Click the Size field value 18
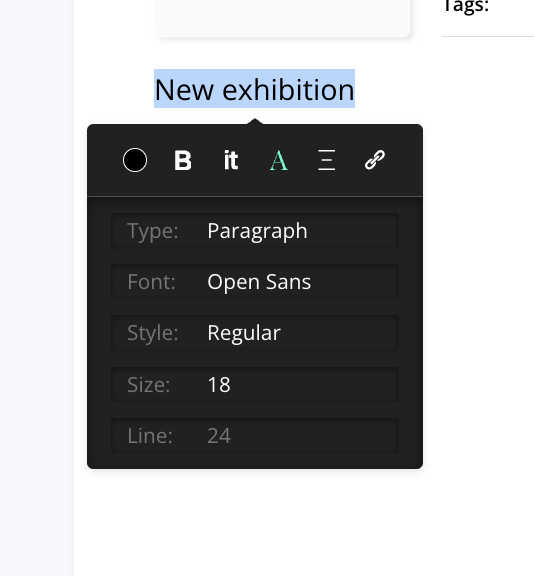Screen dimensions: 534x576 tap(255, 384)
